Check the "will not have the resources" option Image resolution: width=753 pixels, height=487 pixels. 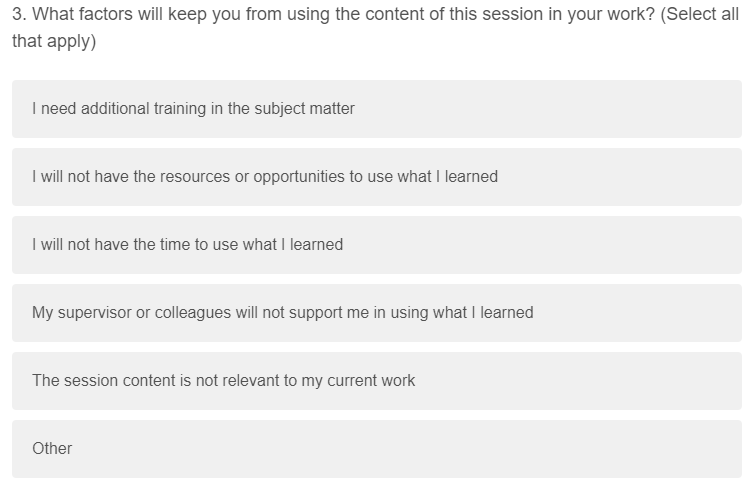pyautogui.click(x=264, y=176)
